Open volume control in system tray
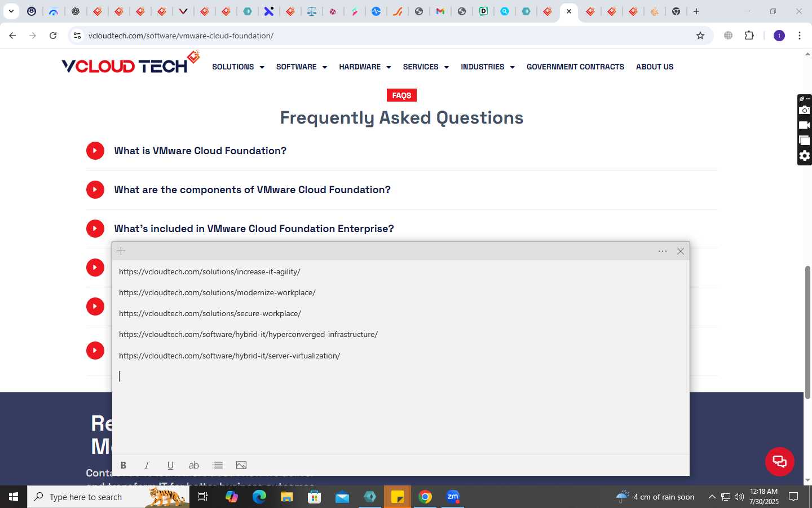 point(739,497)
